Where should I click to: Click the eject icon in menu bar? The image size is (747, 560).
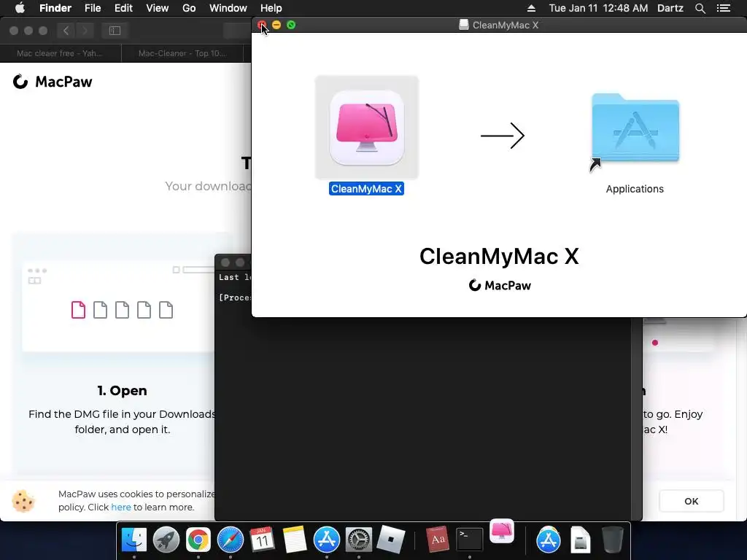point(531,8)
